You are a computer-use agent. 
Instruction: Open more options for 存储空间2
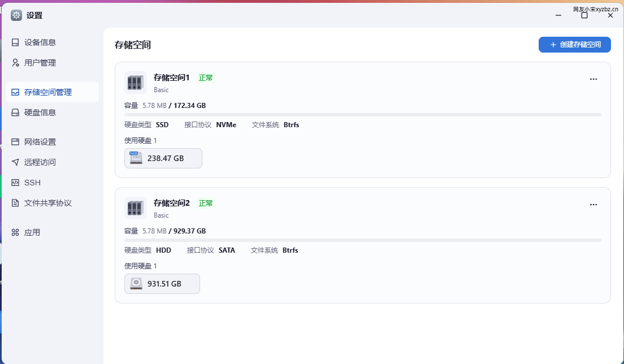[x=593, y=205]
